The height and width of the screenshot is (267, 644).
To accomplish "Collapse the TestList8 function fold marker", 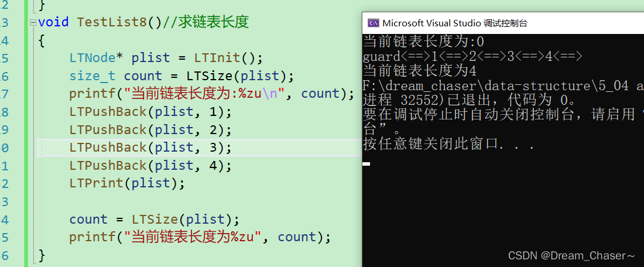I will pos(32,22).
